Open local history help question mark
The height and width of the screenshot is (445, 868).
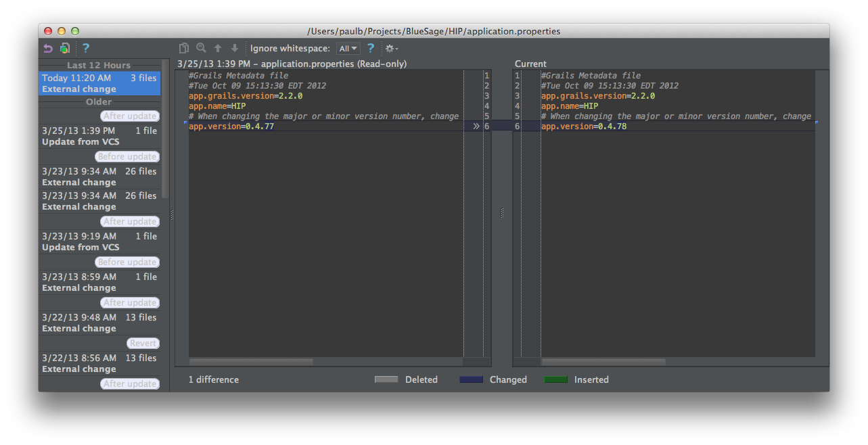click(x=86, y=48)
